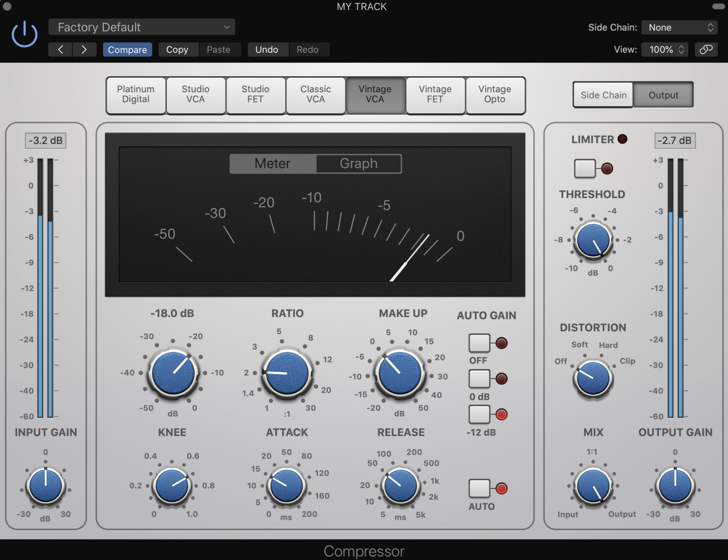Screen dimensions: 728x560
Task: Open the View zoom percentage selector
Action: click(x=664, y=49)
